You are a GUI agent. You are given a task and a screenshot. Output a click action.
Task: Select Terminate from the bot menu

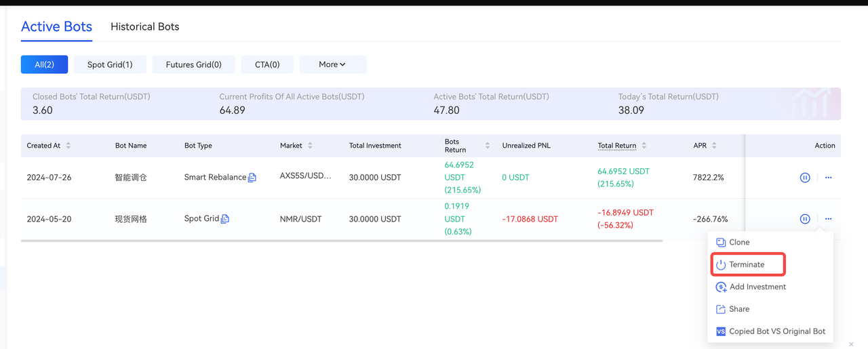[x=747, y=264]
